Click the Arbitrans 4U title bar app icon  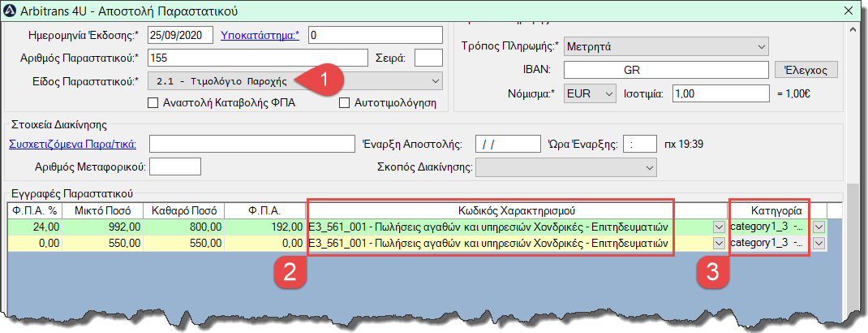click(x=10, y=11)
